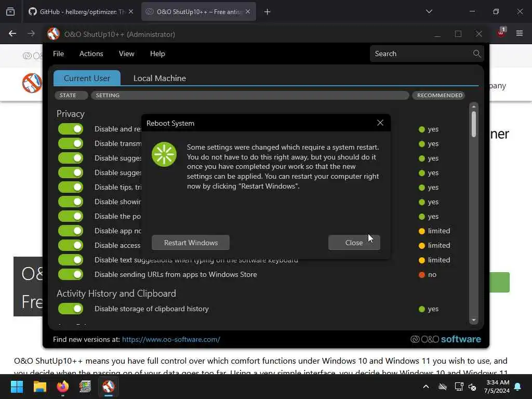The height and width of the screenshot is (399, 532).
Task: Toggle 'Disable text suggestions' switch
Action: (71, 260)
